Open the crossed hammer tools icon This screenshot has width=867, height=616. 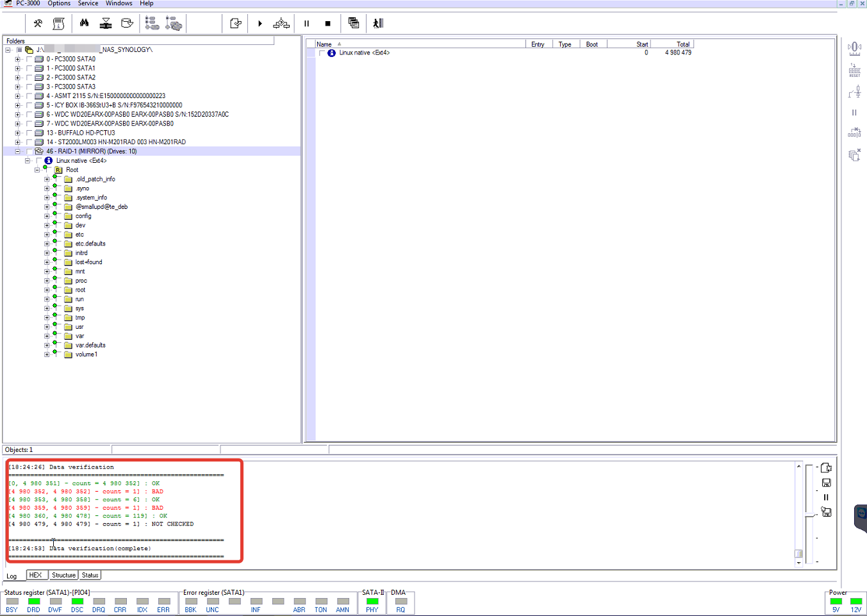(x=38, y=24)
